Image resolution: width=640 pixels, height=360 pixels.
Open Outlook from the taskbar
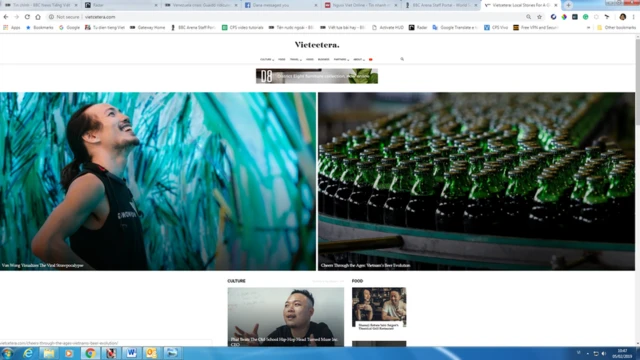click(x=151, y=353)
